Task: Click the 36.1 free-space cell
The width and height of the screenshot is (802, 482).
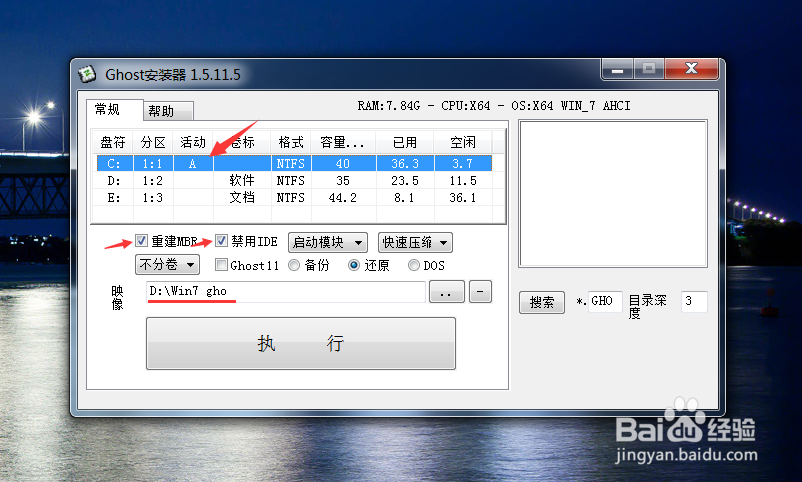Action: click(x=463, y=198)
